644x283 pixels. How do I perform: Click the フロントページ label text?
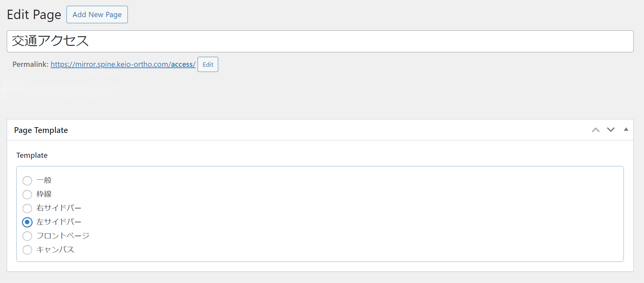(63, 236)
